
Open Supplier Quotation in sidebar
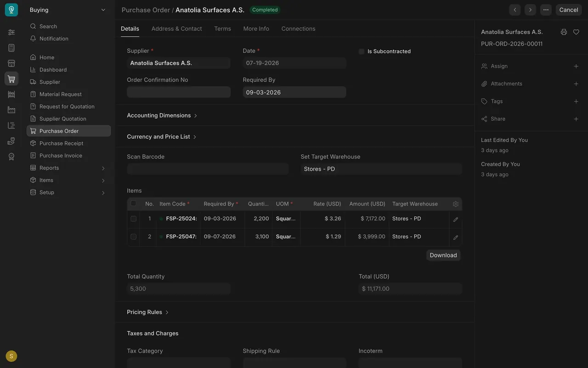click(x=68, y=119)
